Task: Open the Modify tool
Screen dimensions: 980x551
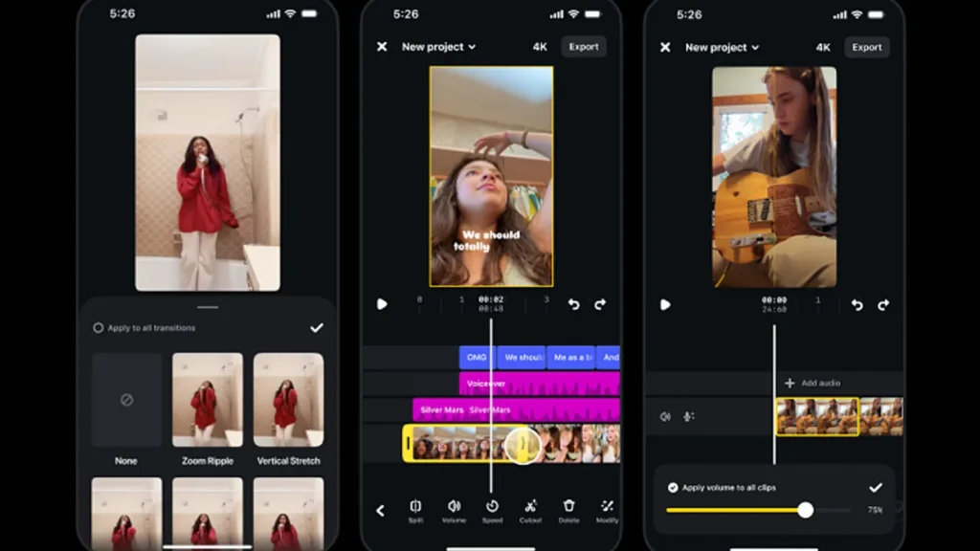Action: [607, 509]
